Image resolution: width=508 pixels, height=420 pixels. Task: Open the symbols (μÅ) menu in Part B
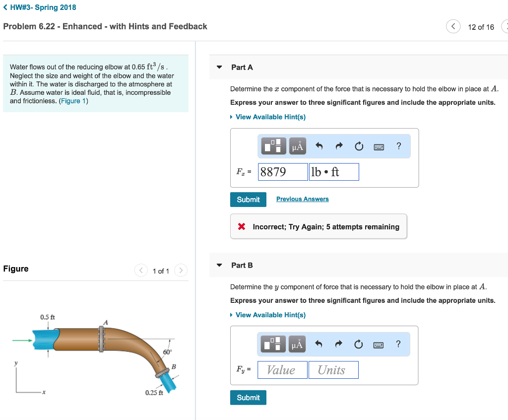[297, 344]
